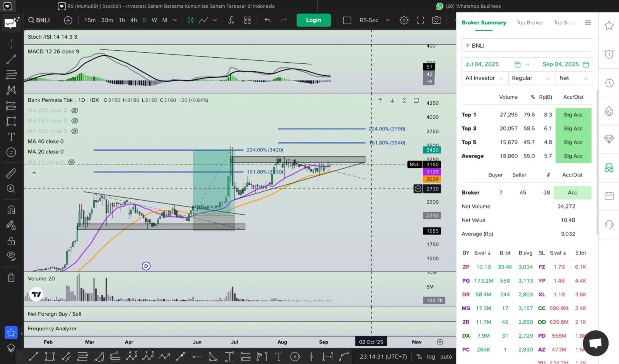The width and height of the screenshot is (619, 364).
Task: Open timezone 23:14:31 (UTC+7) settings
Action: click(383, 357)
